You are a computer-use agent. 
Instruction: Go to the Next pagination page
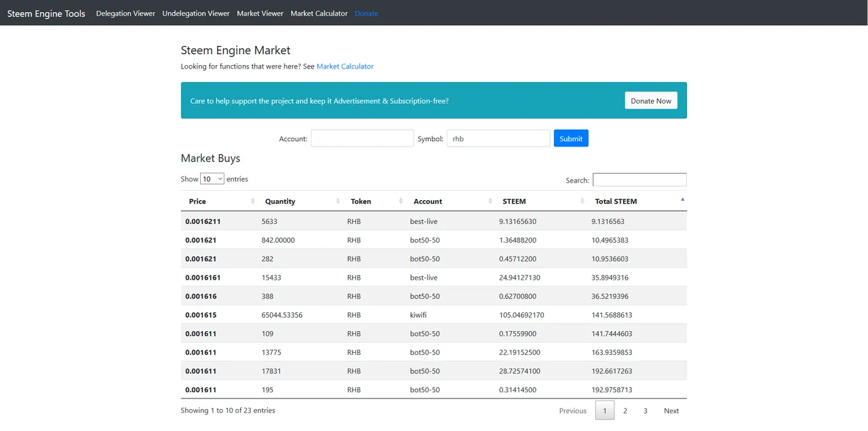coord(671,411)
